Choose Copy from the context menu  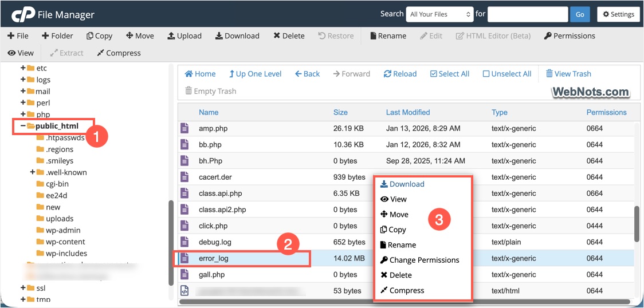pos(394,230)
